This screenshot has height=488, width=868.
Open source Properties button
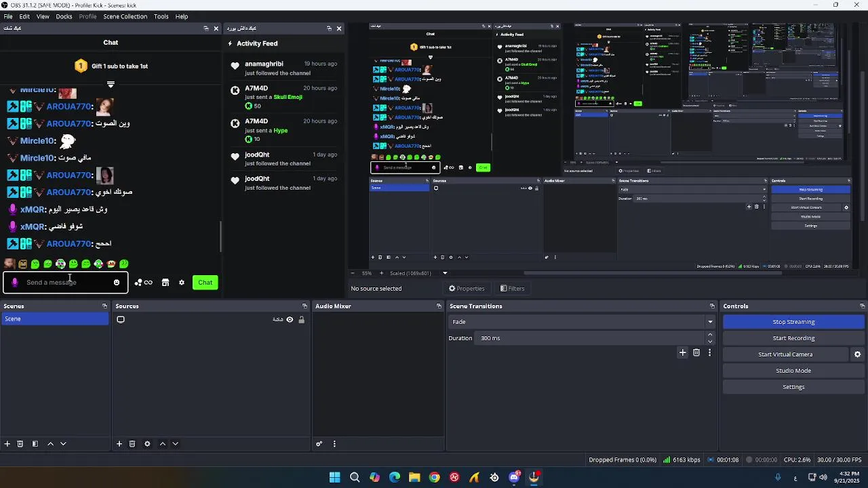467,289
